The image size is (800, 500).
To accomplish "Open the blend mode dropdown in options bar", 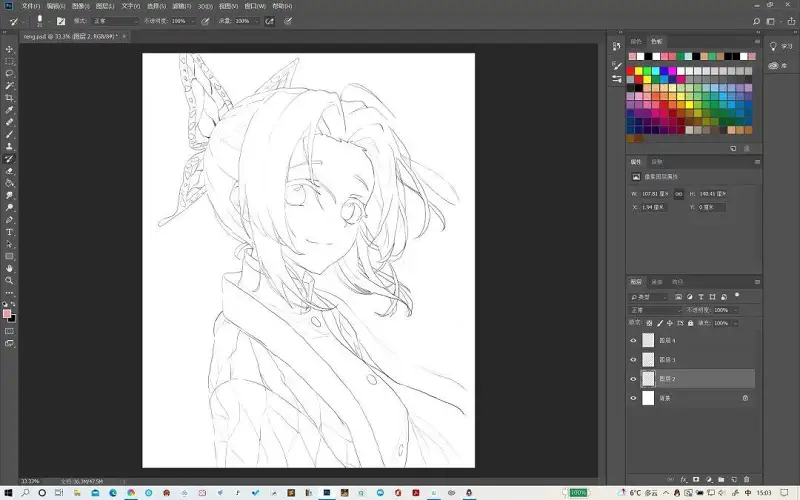I will (x=116, y=21).
